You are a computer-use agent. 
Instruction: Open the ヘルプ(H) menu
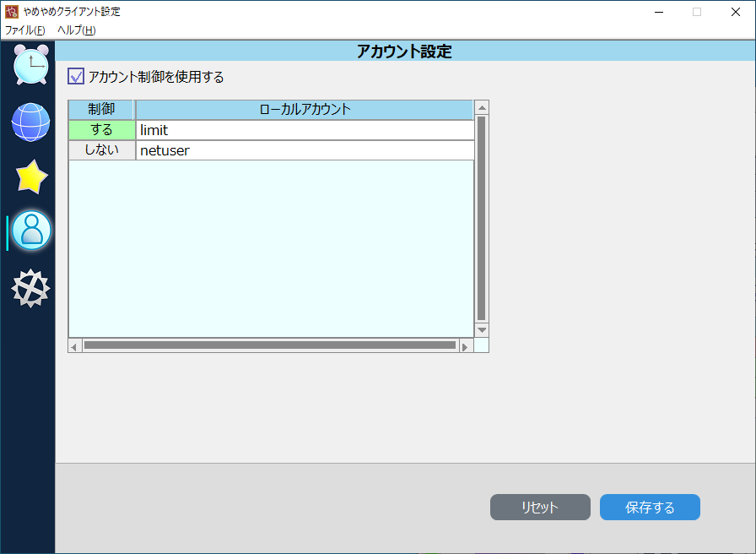(x=77, y=30)
